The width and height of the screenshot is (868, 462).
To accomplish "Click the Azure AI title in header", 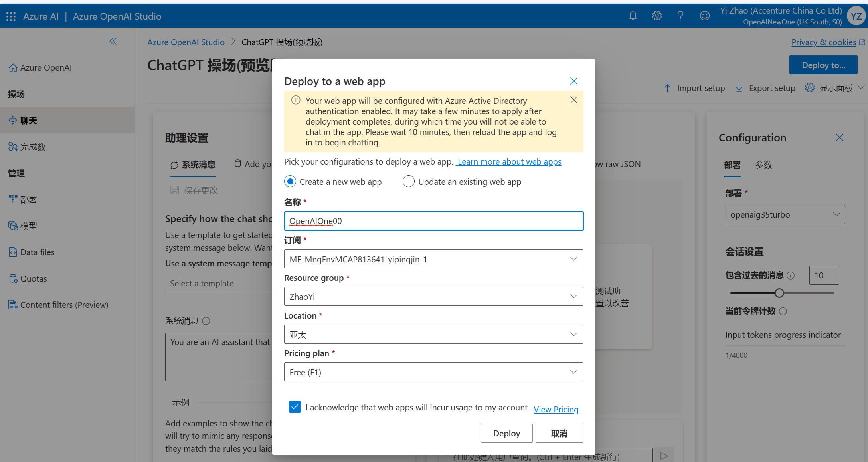I will (41, 16).
